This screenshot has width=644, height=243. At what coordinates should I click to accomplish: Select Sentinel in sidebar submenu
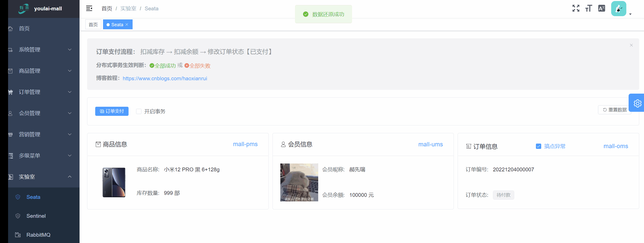click(44, 216)
